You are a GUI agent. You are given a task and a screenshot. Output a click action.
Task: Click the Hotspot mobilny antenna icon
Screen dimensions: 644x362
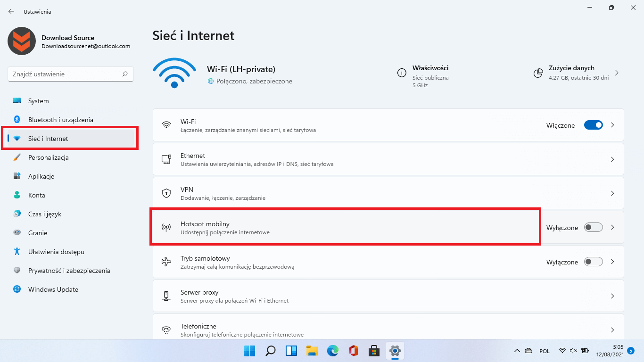point(166,228)
